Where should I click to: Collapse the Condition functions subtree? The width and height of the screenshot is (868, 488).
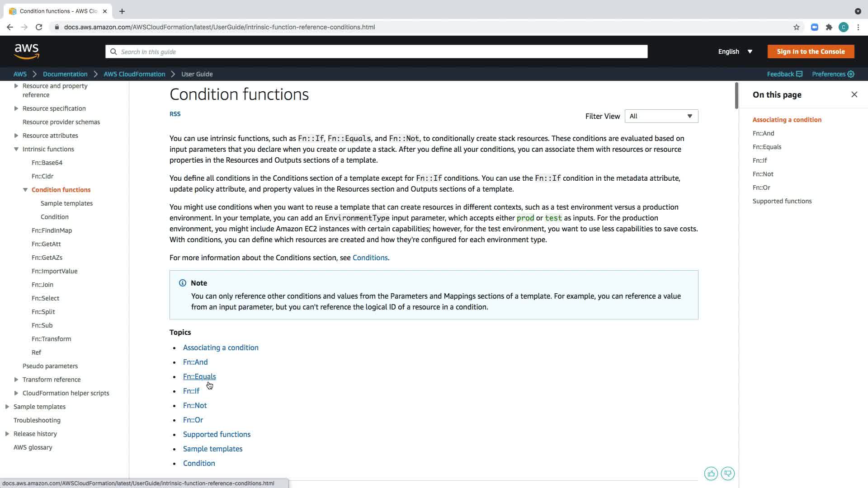click(25, 190)
